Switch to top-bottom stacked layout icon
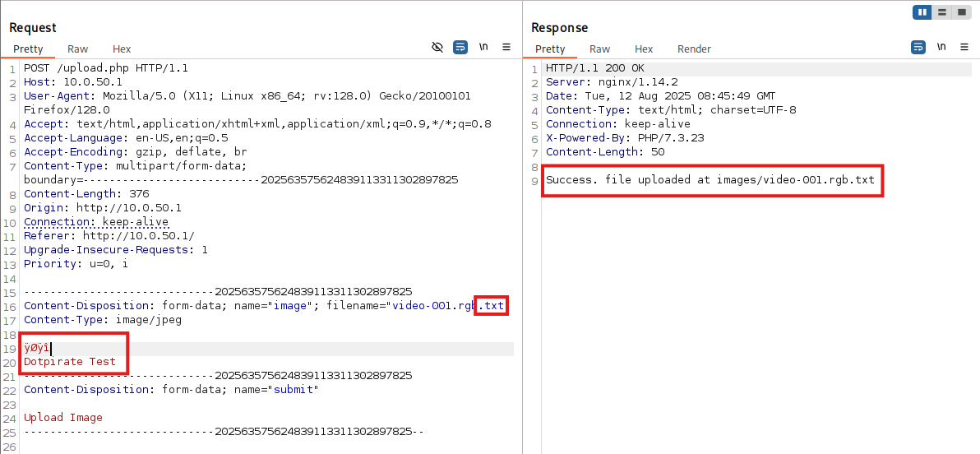The height and width of the screenshot is (454, 980). (941, 12)
